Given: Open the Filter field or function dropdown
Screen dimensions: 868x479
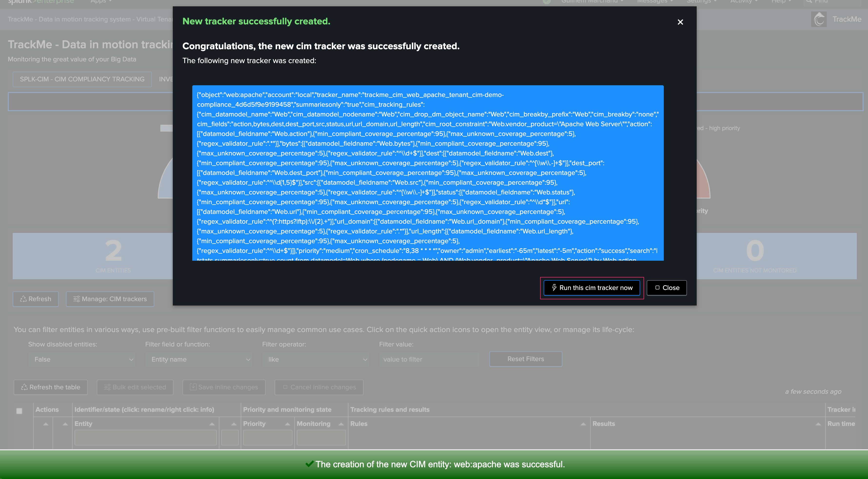Looking at the screenshot, I should pyautogui.click(x=199, y=359).
